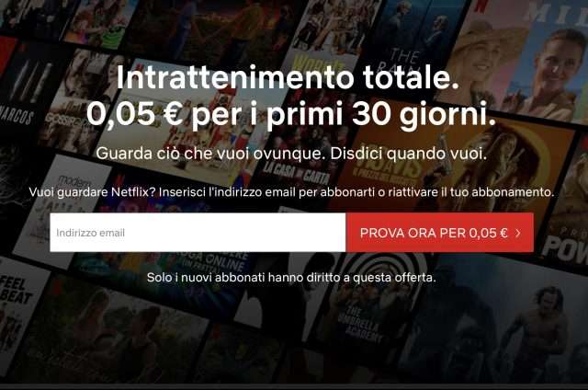Click Solo i nuovi abbonati offer notice
Image resolution: width=588 pixels, height=390 pixels.
click(291, 278)
